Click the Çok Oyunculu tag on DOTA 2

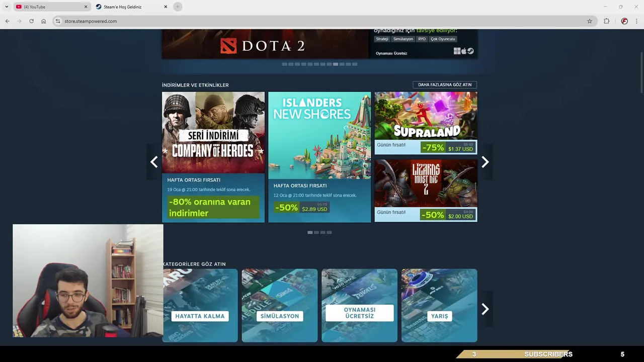[x=443, y=39]
